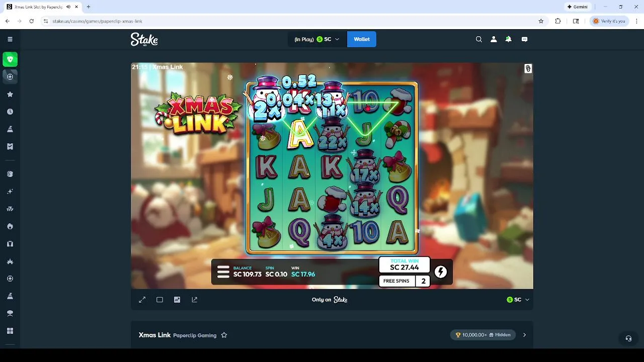Open browser extensions puzzle icon

tap(558, 21)
